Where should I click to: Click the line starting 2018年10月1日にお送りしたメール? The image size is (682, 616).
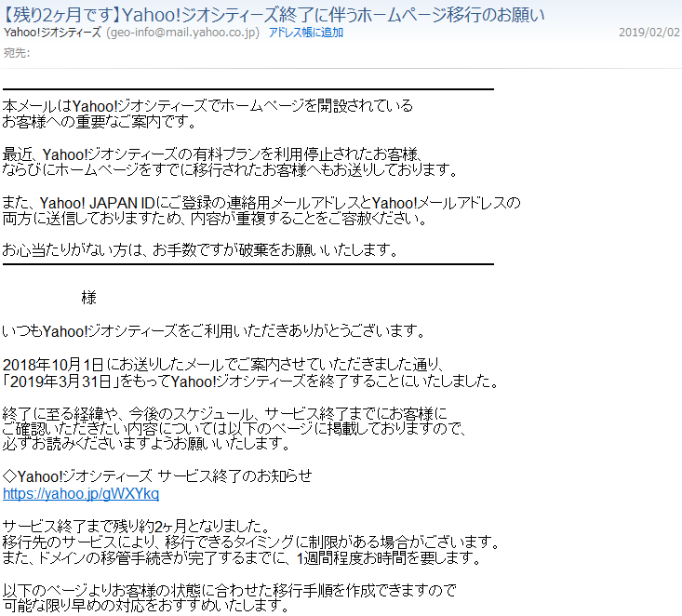pyautogui.click(x=223, y=365)
